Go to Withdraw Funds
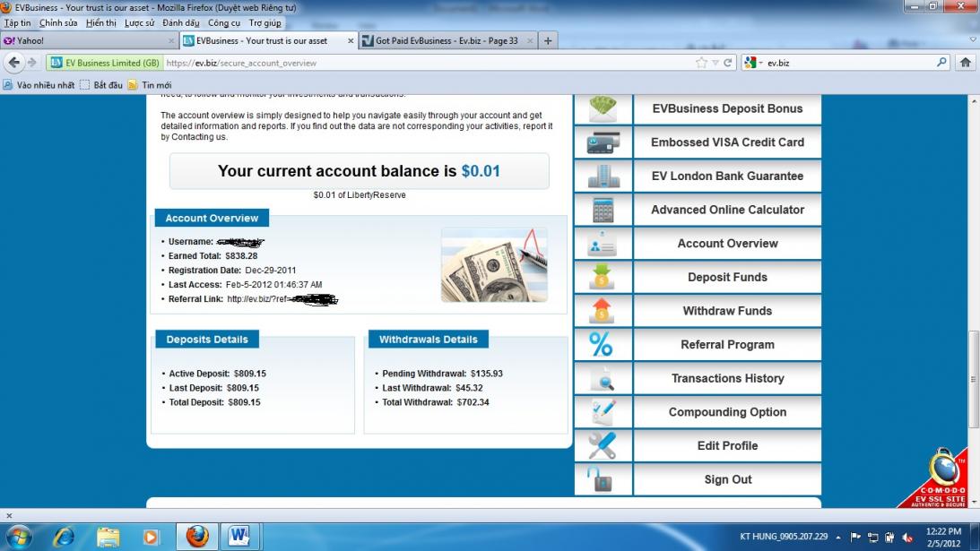This screenshot has height=551, width=980. point(727,311)
